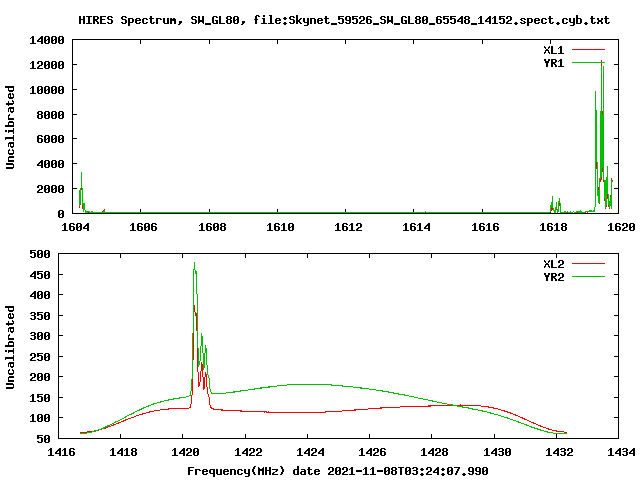Click the top plot Uncalibrated axis label
This screenshot has width=640, height=480.
pos(10,127)
